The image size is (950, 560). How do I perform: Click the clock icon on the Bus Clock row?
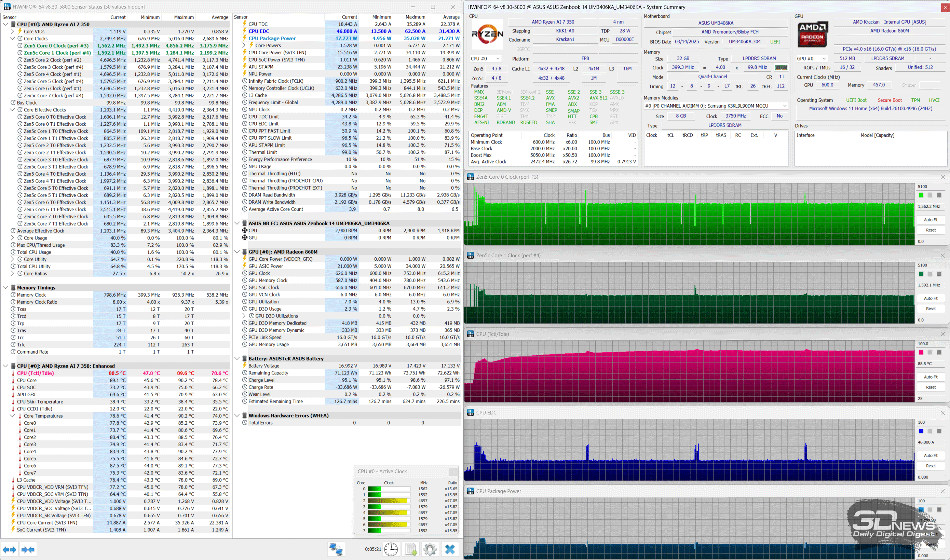(x=13, y=103)
